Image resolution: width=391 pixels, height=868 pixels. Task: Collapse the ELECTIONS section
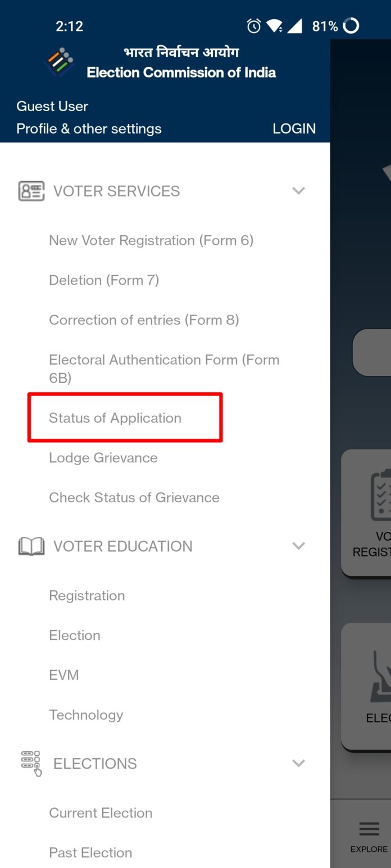coord(298,763)
